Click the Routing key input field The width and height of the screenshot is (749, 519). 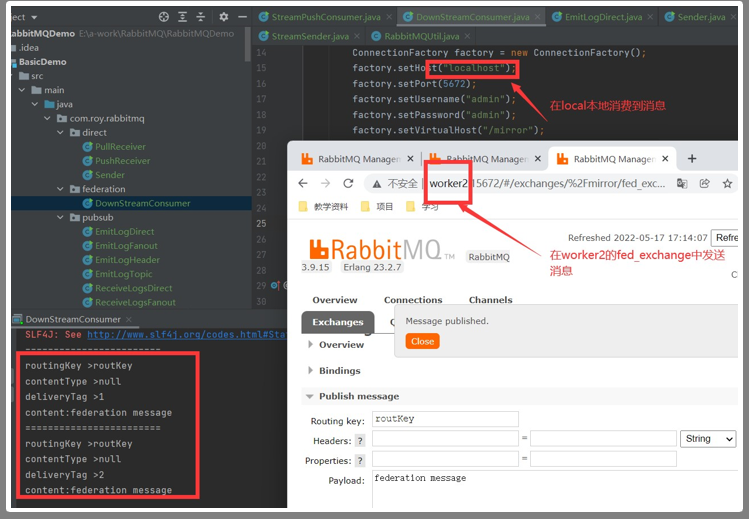[445, 419]
